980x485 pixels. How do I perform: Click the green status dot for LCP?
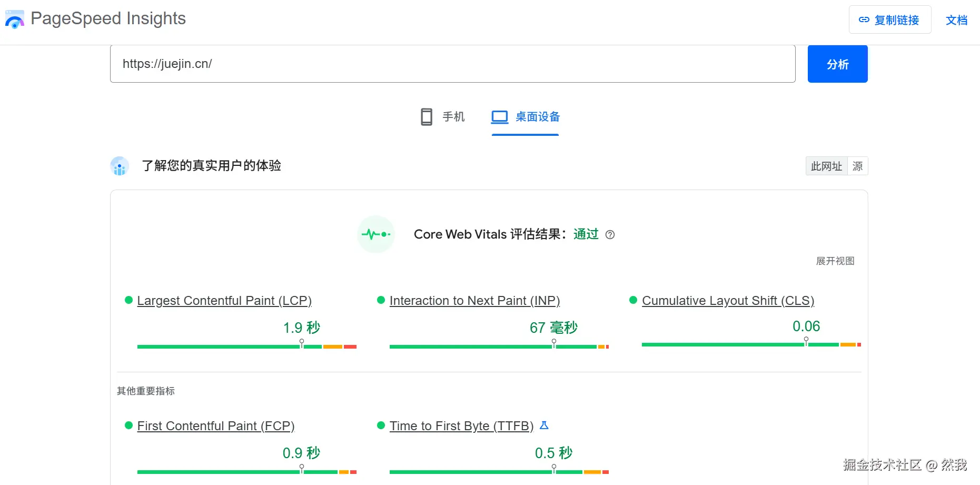[128, 300]
